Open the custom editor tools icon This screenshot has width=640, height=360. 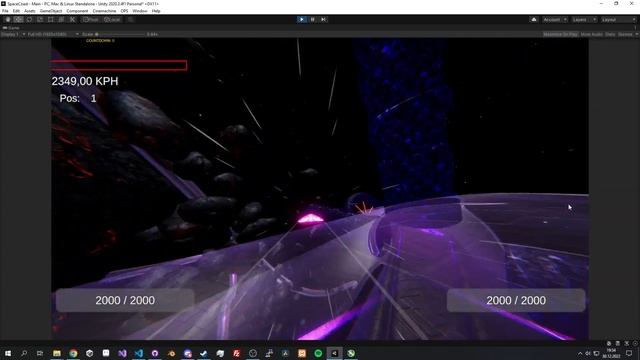click(x=72, y=19)
